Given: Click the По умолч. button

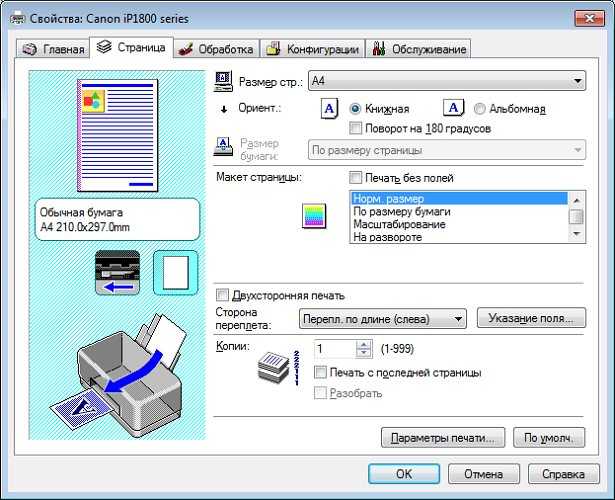Looking at the screenshot, I should coord(549,438).
